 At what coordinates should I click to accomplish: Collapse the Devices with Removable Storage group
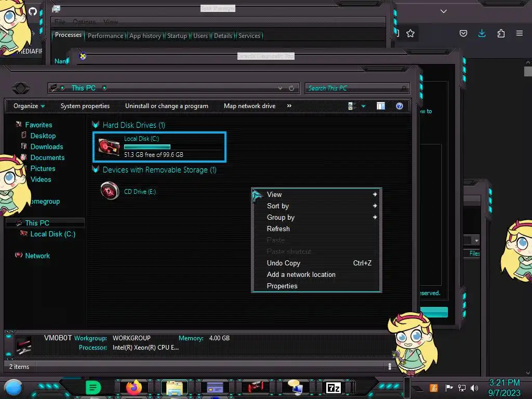[96, 170]
